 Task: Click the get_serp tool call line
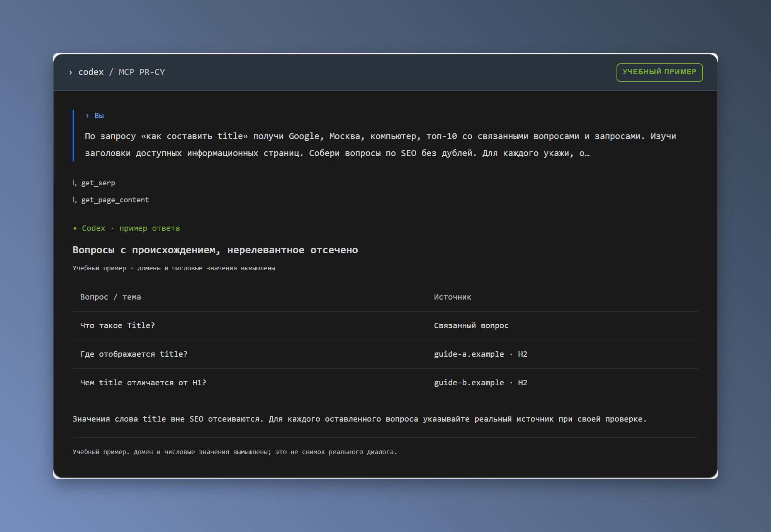(x=94, y=183)
